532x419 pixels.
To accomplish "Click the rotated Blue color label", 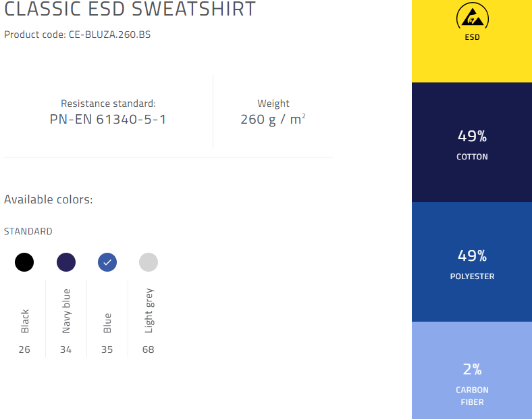I will pos(107,323).
